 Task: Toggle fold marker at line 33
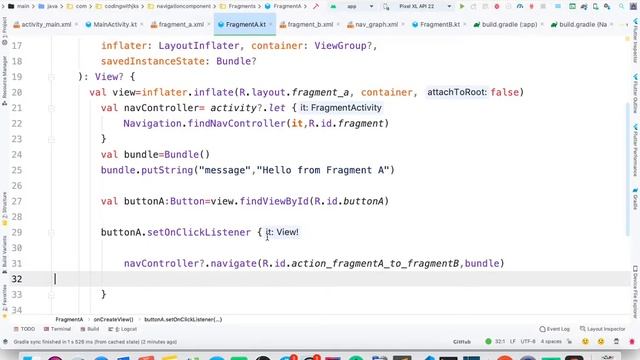(x=51, y=295)
